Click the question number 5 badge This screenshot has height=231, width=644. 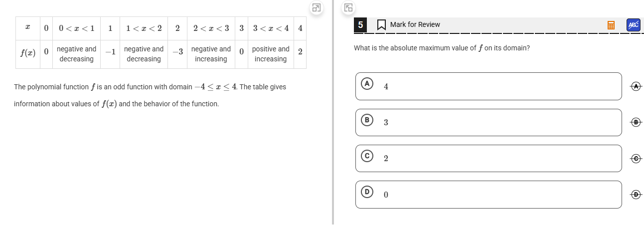[361, 24]
